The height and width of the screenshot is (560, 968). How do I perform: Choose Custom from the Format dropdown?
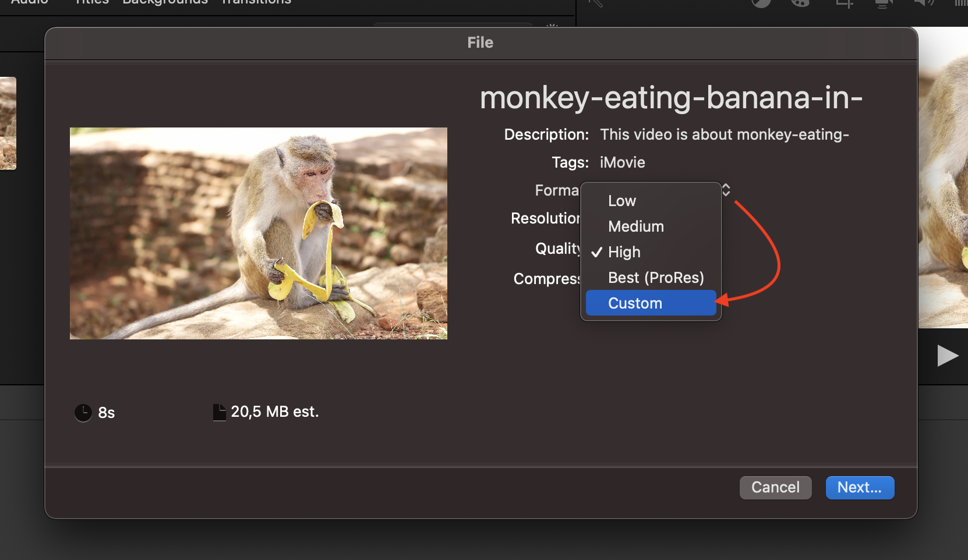(x=635, y=303)
